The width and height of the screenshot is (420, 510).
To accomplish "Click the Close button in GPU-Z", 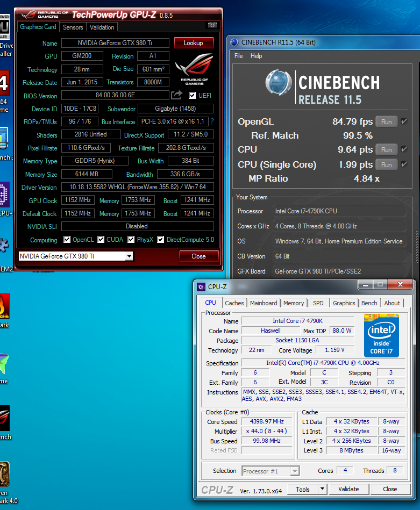I will pos(198,256).
